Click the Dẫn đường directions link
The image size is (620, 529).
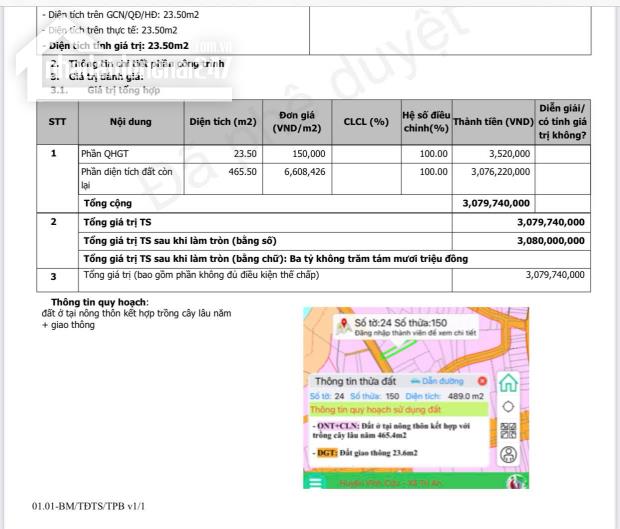pyautogui.click(x=442, y=381)
